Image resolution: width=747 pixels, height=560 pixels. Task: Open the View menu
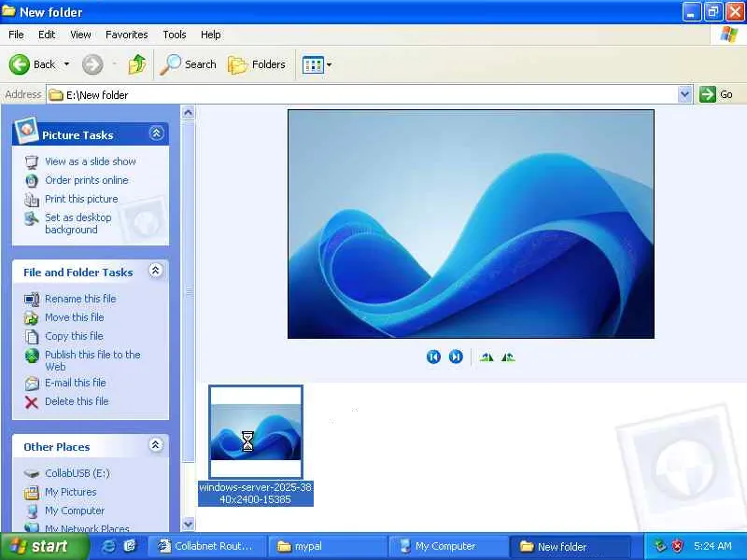pos(80,35)
